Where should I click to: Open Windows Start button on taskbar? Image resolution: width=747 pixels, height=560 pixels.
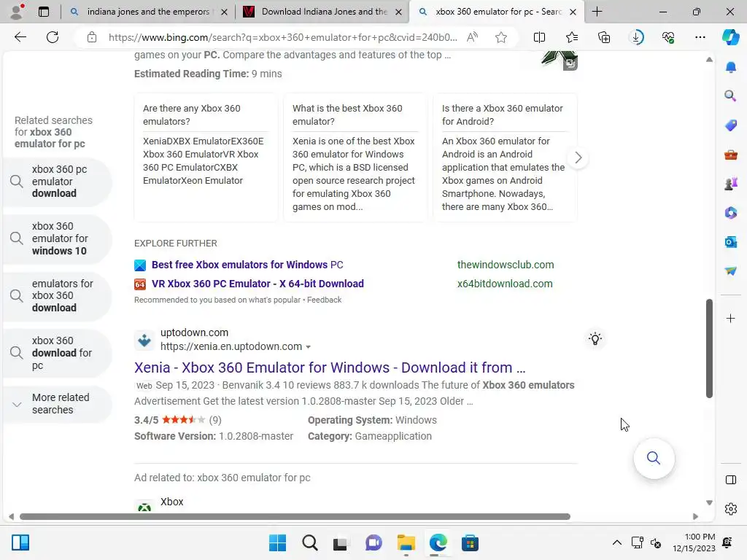[277, 542]
